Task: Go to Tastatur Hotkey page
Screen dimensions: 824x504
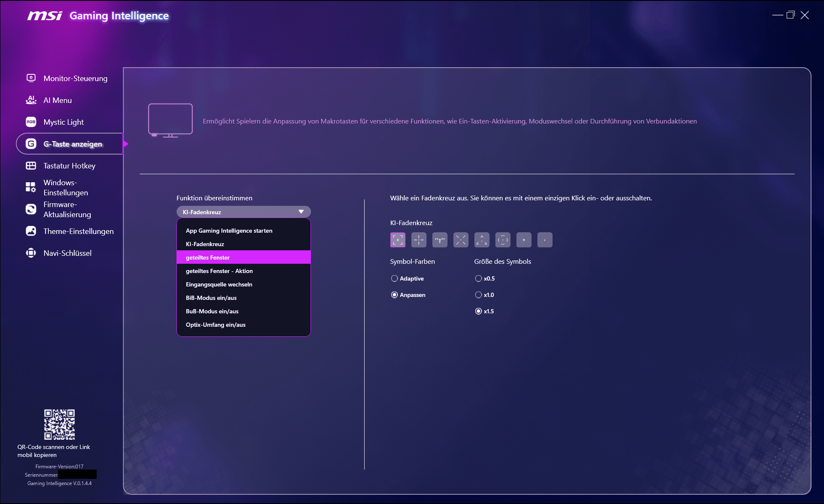Action: pos(69,166)
